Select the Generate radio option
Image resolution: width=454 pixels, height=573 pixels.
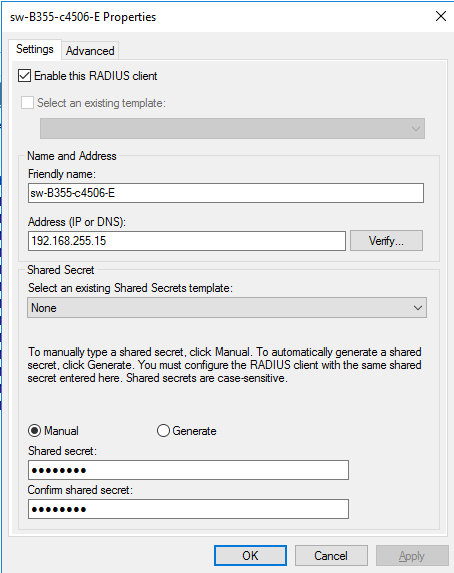(163, 431)
